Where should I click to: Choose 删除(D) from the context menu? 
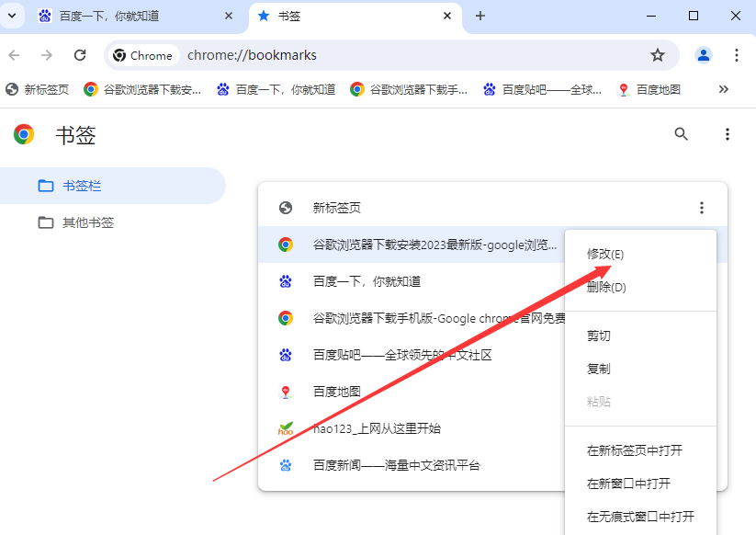[x=606, y=287]
